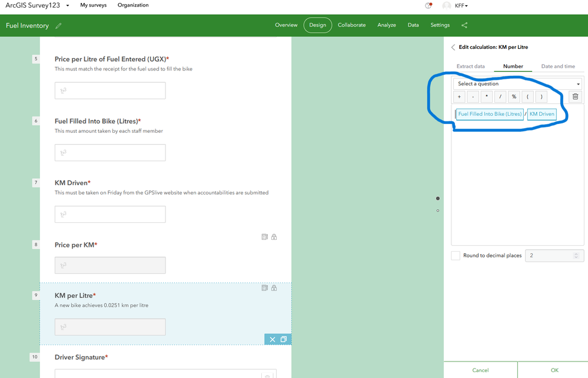
Task: Cancel the calculation edit
Action: click(480, 370)
